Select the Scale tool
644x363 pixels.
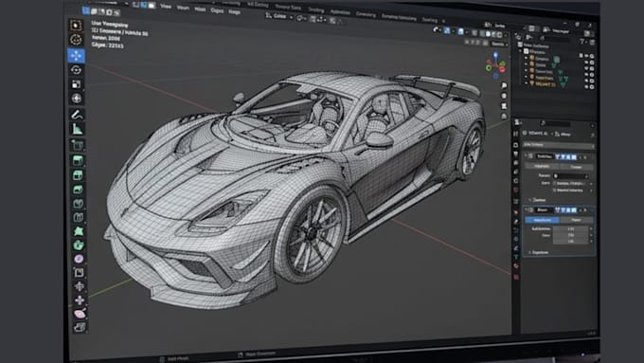pyautogui.click(x=77, y=84)
